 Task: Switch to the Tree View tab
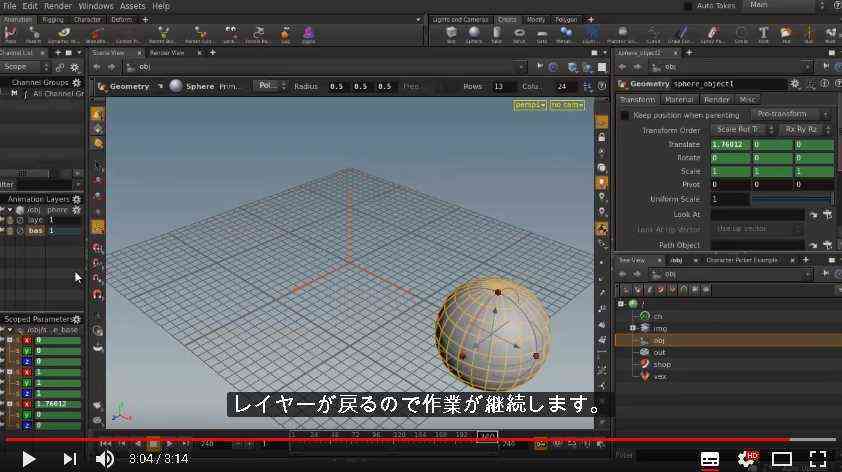click(632, 260)
